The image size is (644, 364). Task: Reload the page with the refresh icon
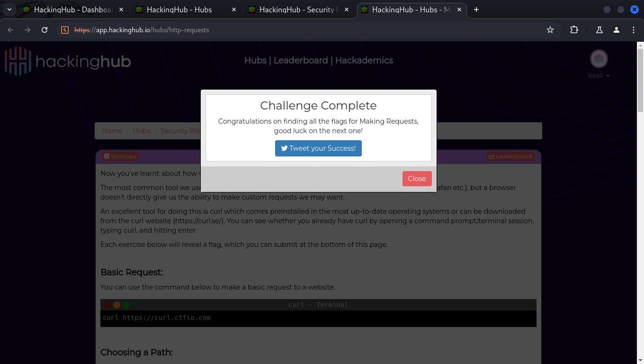[x=45, y=30]
